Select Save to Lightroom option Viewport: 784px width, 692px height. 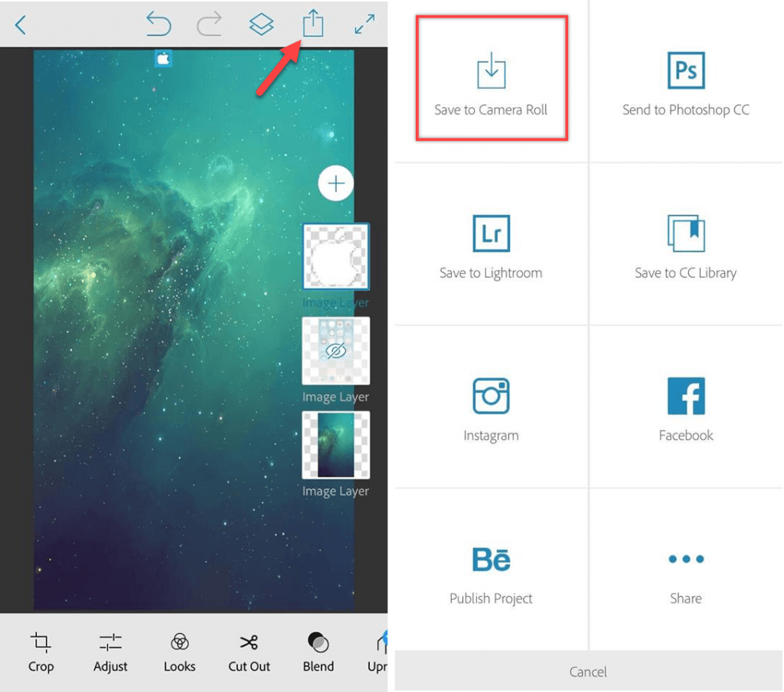click(491, 244)
